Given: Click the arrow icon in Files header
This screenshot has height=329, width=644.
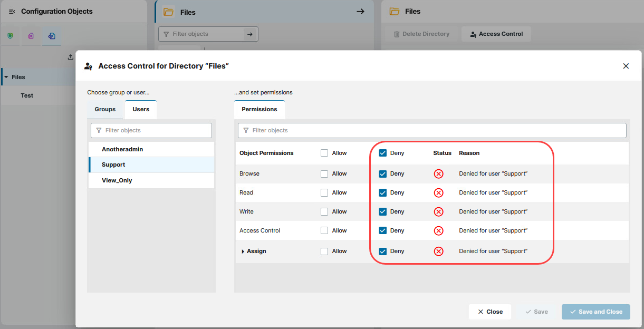Looking at the screenshot, I should coord(360,12).
